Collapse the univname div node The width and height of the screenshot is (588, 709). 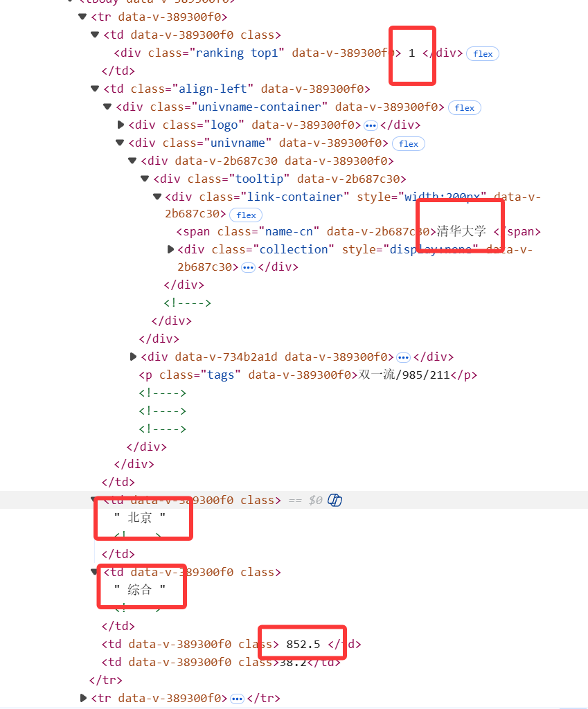(x=120, y=143)
